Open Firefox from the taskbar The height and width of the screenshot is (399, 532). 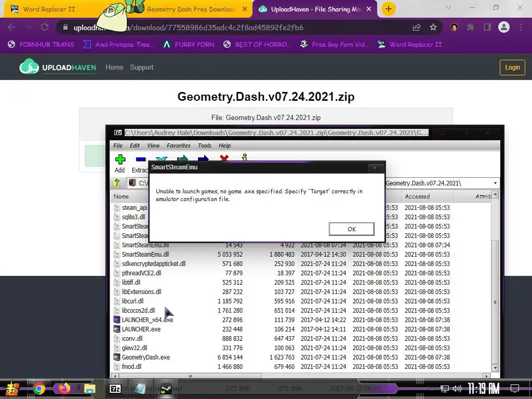(x=64, y=389)
